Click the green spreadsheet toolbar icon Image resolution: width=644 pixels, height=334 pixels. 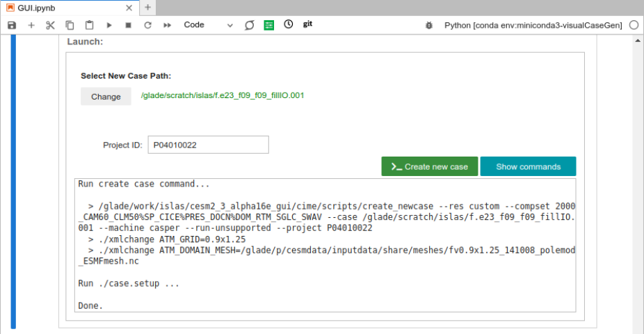tap(269, 25)
